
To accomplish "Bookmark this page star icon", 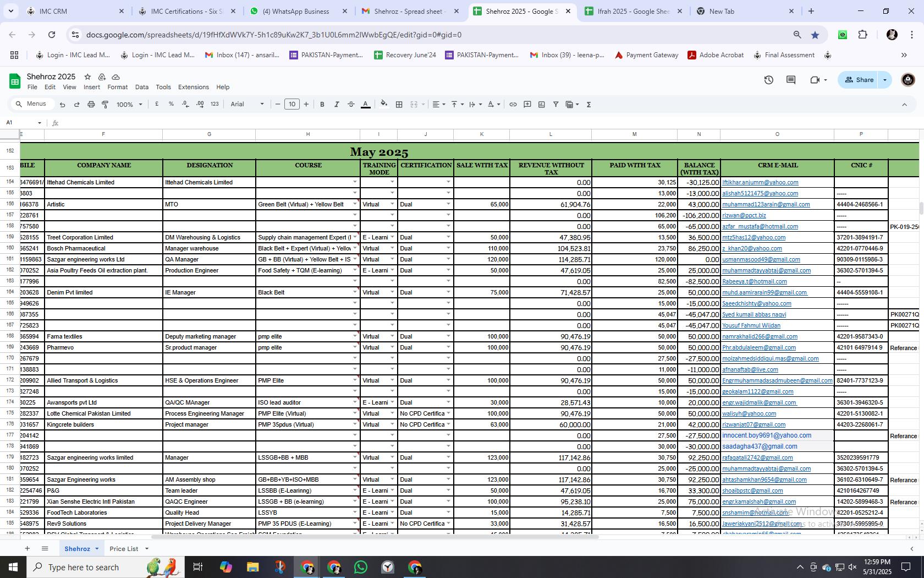I will (815, 35).
